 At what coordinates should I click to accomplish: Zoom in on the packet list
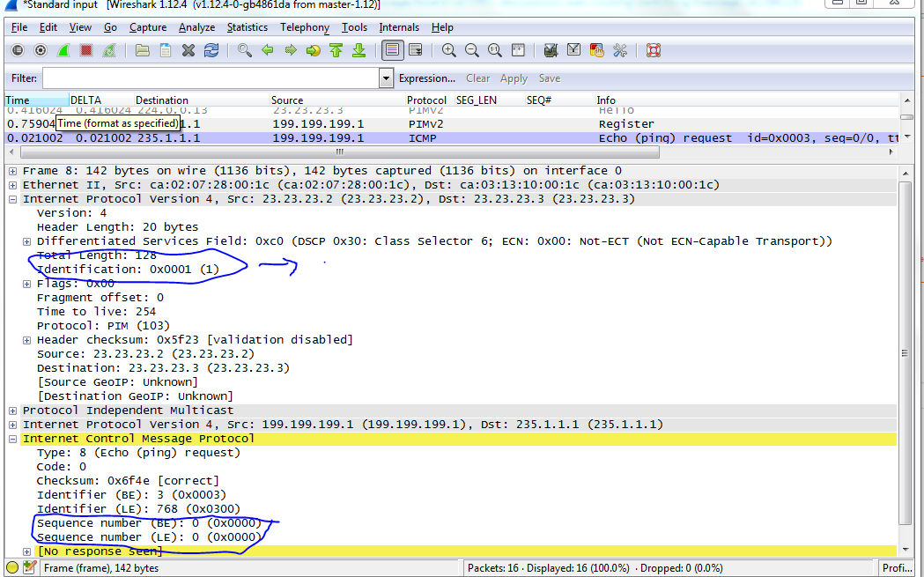449,50
